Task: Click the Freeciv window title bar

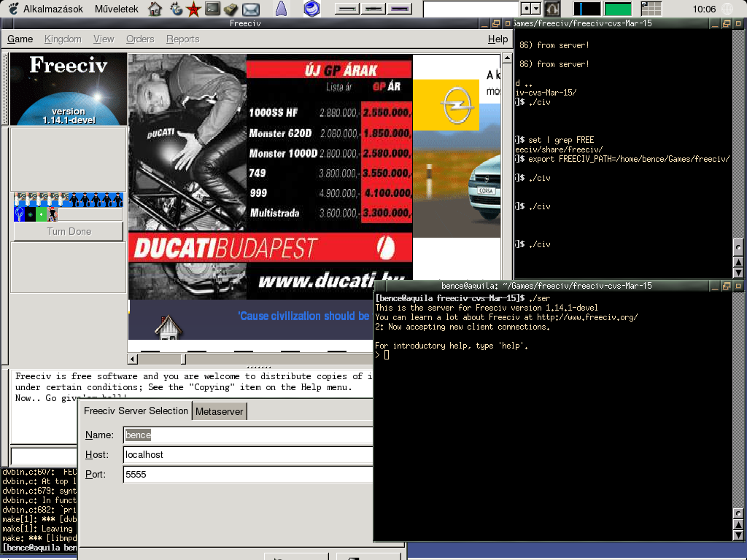Action: [x=245, y=23]
